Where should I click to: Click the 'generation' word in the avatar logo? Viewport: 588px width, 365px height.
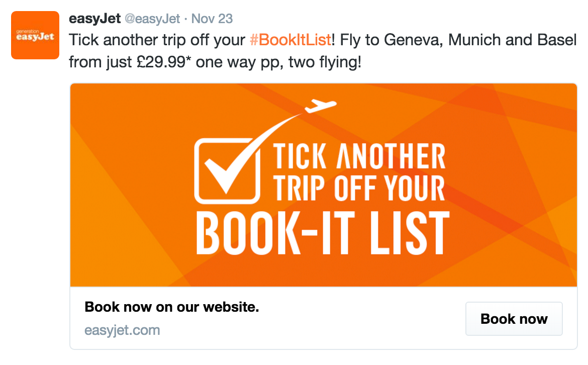[x=27, y=32]
